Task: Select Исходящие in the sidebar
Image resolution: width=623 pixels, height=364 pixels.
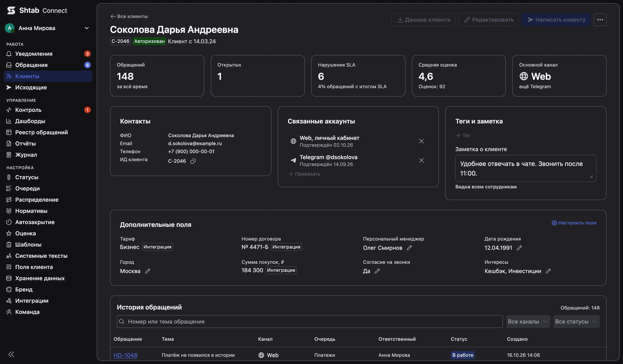Action: (48, 87)
